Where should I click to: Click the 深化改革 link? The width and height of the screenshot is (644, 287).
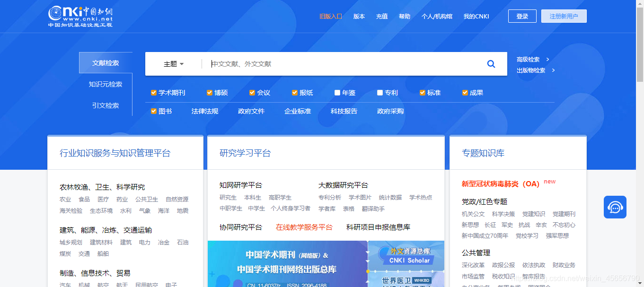[x=473, y=265]
